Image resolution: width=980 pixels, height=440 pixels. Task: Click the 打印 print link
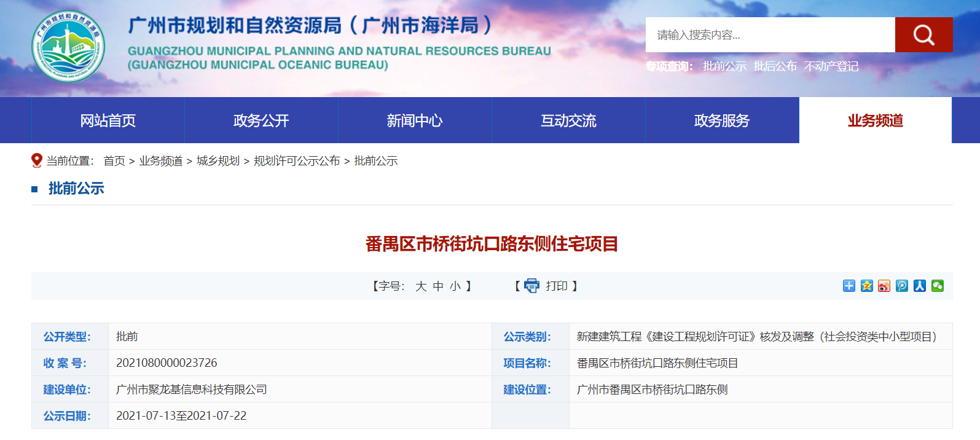(557, 286)
